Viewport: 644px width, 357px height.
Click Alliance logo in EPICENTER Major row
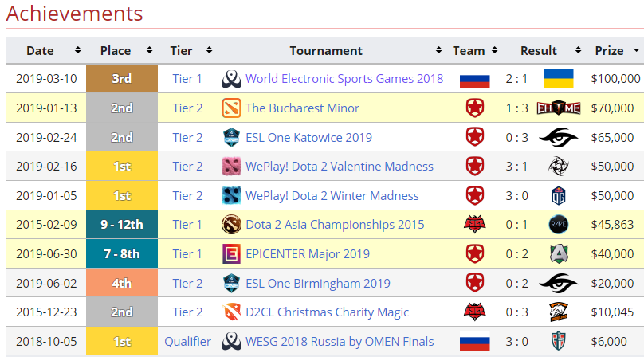pos(558,254)
